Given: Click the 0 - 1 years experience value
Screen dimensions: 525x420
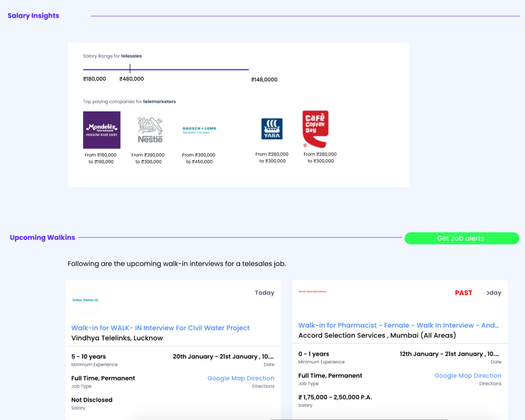Looking at the screenshot, I should (314, 354).
